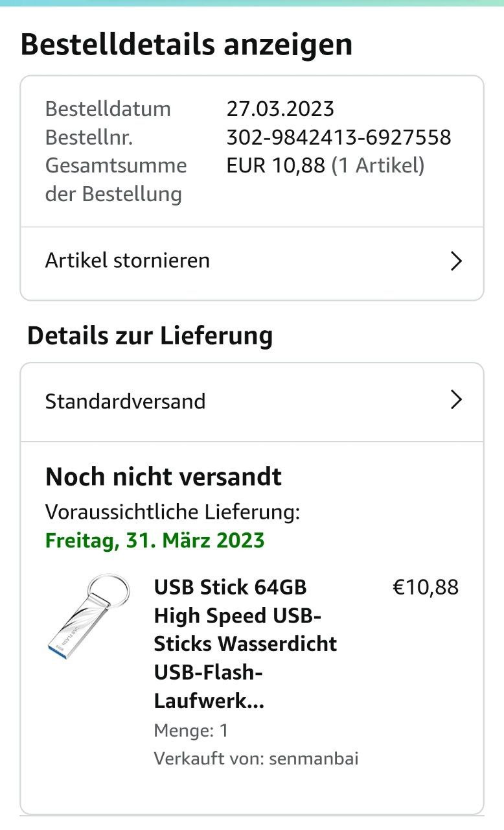Open the Standardversand shipping row
This screenshot has height=830, width=504.
(125, 401)
